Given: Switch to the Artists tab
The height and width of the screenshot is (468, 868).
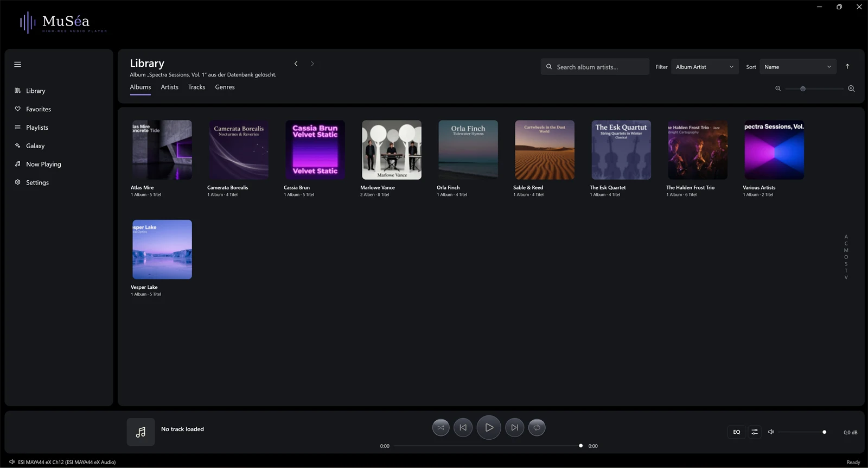Looking at the screenshot, I should [x=169, y=87].
